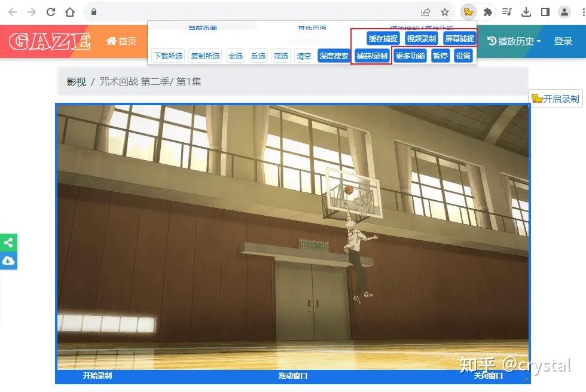Open the media control playlist icon
The width and height of the screenshot is (586, 392).
(507, 12)
